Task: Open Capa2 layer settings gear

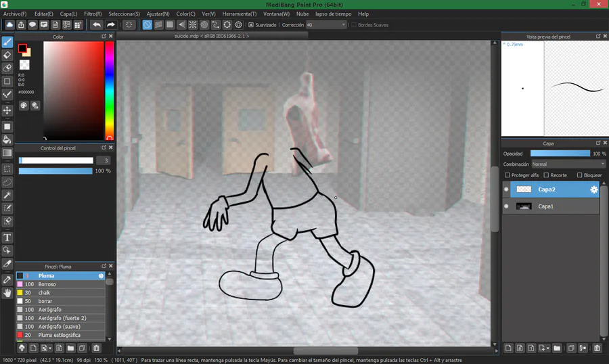Action: coord(594,189)
